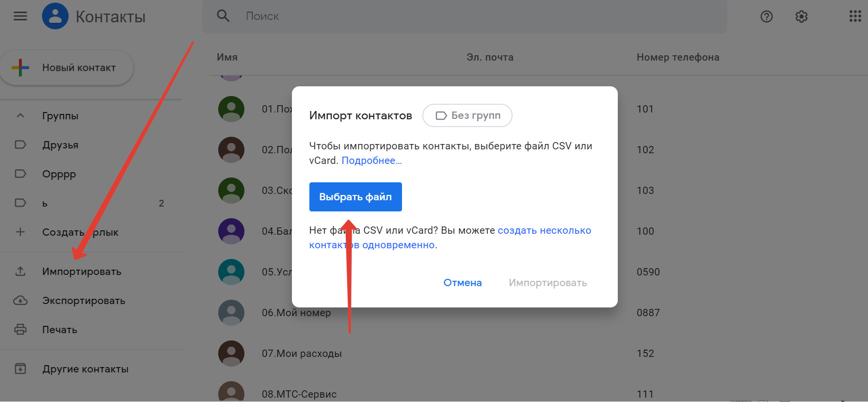Click phone number 0590
This screenshot has width=868, height=402.
click(x=648, y=272)
